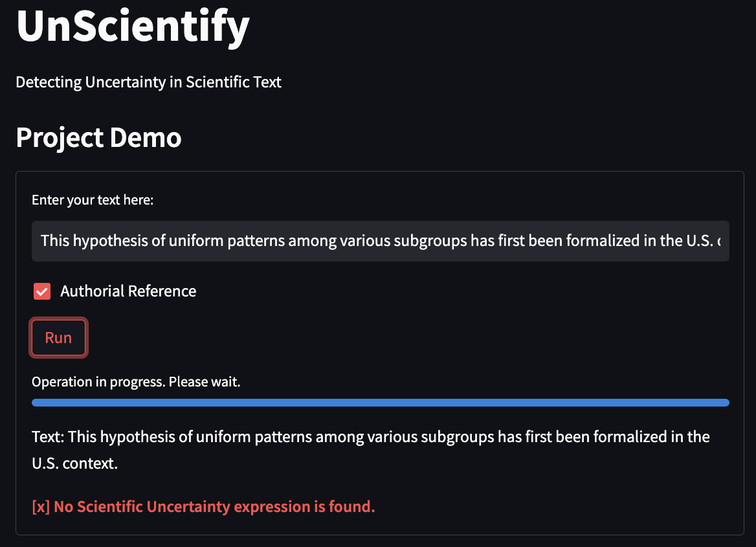Toggle the Authorial Reference checkbox
The image size is (756, 547).
click(42, 291)
